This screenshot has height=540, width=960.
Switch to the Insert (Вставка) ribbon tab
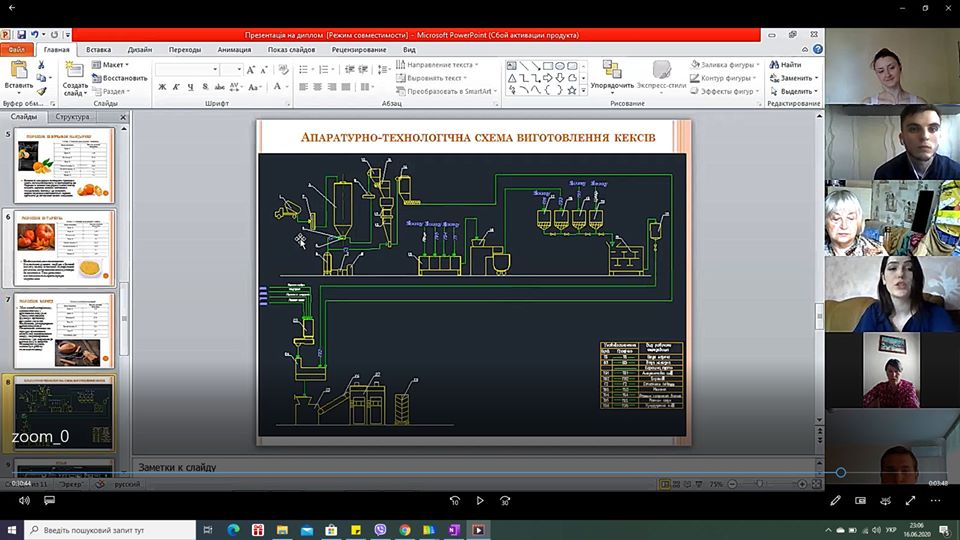pos(98,49)
